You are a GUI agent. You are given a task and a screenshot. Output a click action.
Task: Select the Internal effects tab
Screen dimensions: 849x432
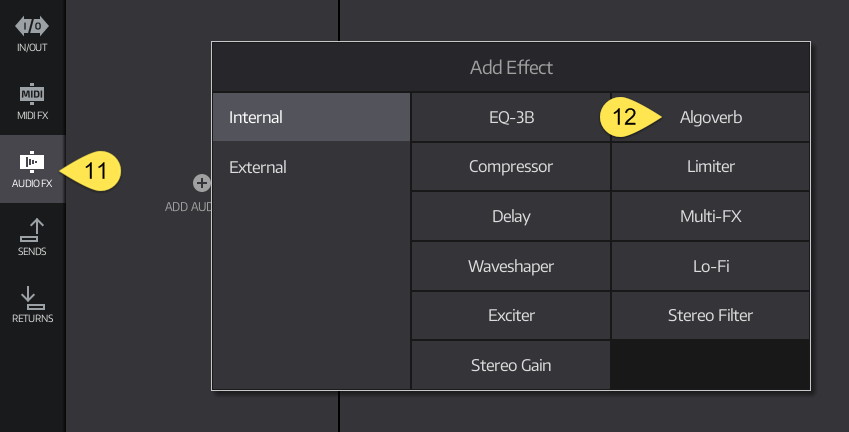(311, 117)
